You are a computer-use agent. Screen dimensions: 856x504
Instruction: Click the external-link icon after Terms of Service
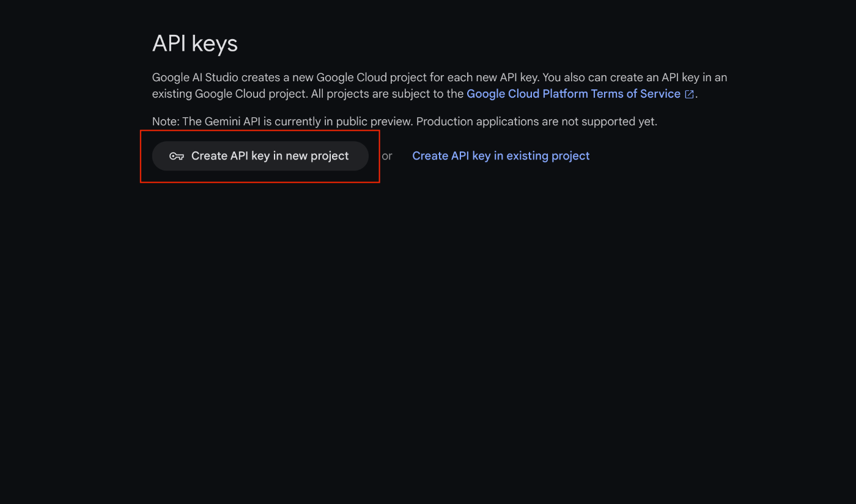tap(689, 94)
